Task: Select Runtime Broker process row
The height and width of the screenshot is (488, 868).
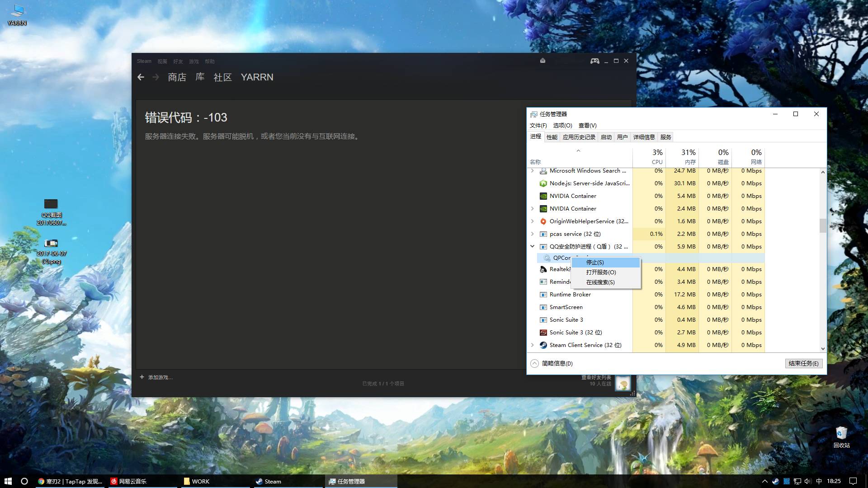Action: 646,295
